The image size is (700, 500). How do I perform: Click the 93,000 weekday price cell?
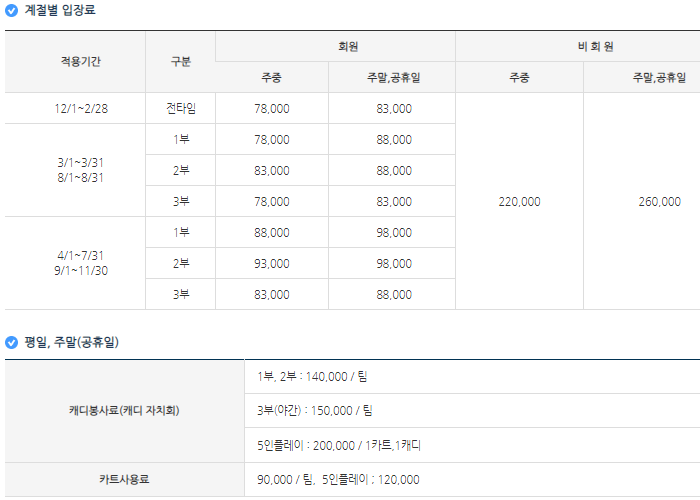tap(272, 263)
